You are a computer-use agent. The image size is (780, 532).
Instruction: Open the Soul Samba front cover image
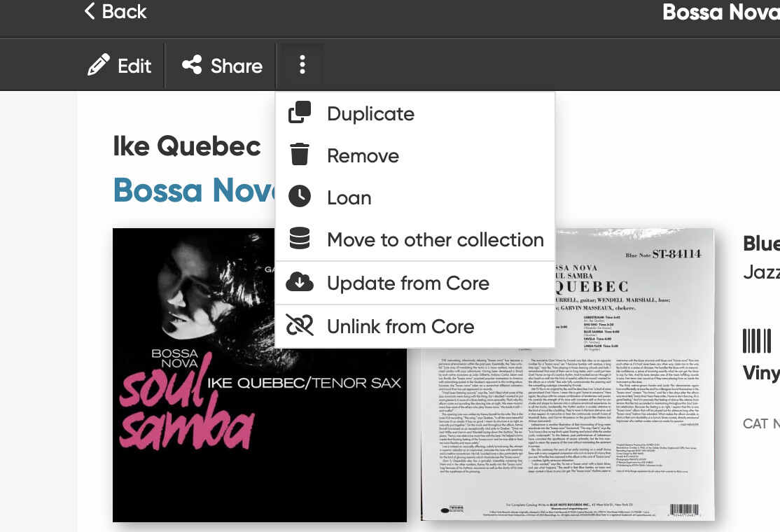click(x=260, y=375)
